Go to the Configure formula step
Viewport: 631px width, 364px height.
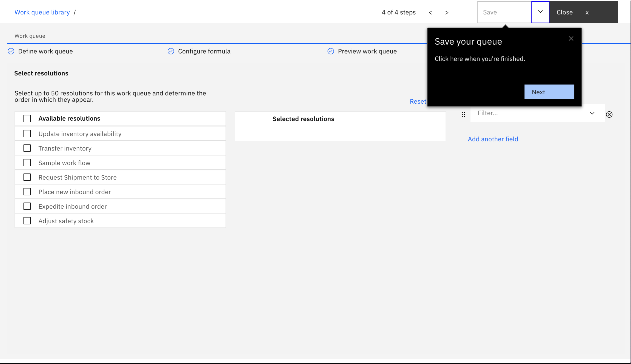pyautogui.click(x=204, y=51)
